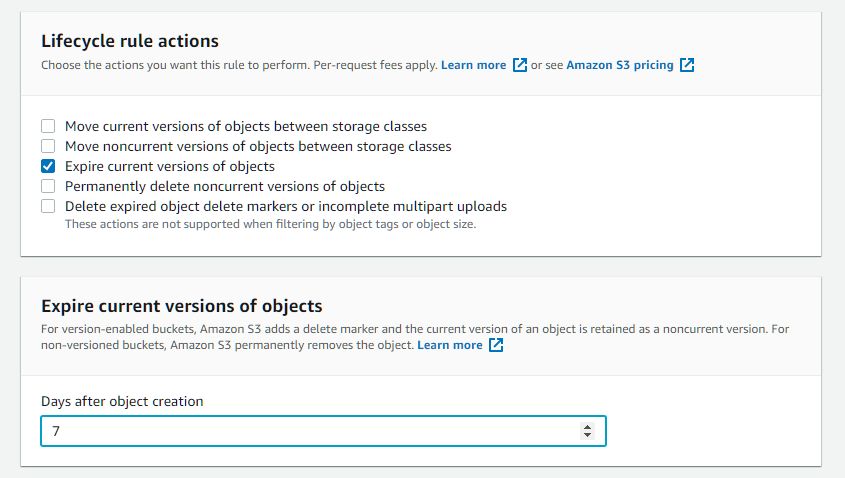The width and height of the screenshot is (845, 478).
Task: Follow Learn more link in Expire current versions section
Action: (449, 345)
